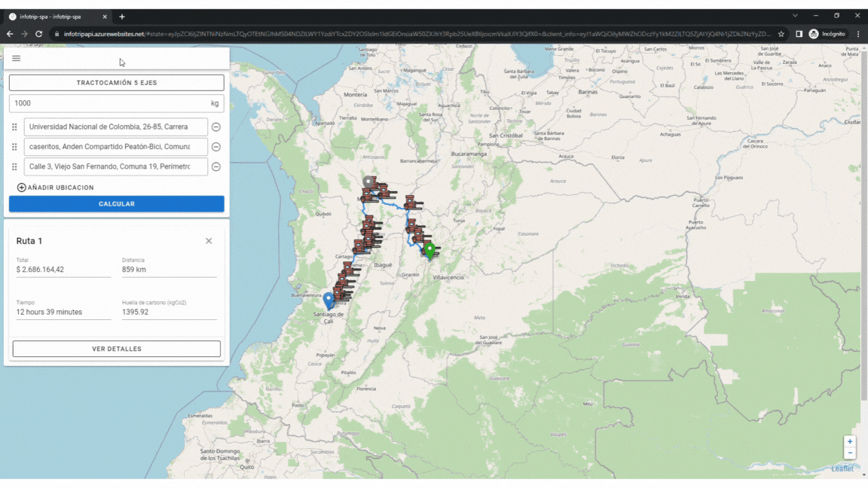Open route details with Ver Detalles
This screenshot has width=868, height=488.
pos(117,349)
